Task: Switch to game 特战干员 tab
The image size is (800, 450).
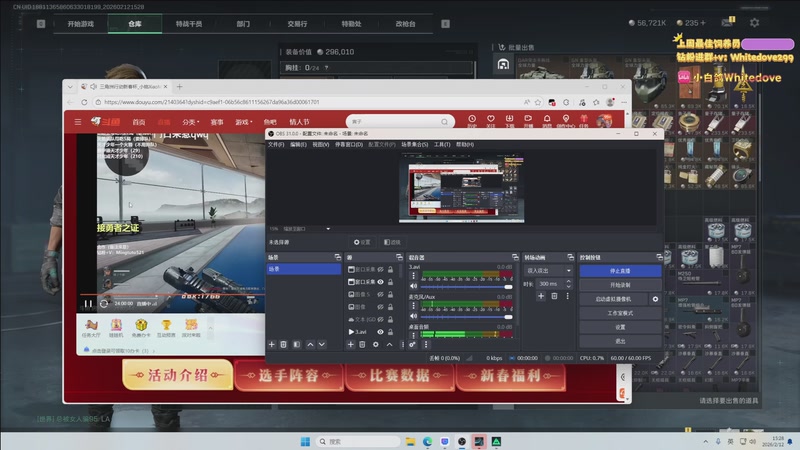Action: tap(189, 23)
